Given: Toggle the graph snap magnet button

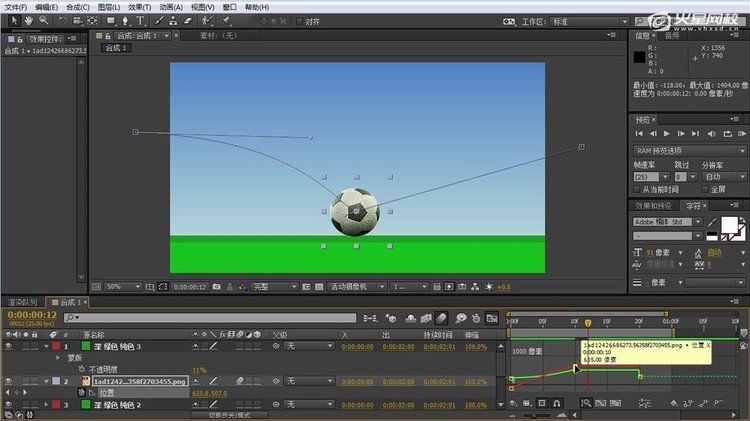Looking at the screenshot, I should tap(557, 403).
